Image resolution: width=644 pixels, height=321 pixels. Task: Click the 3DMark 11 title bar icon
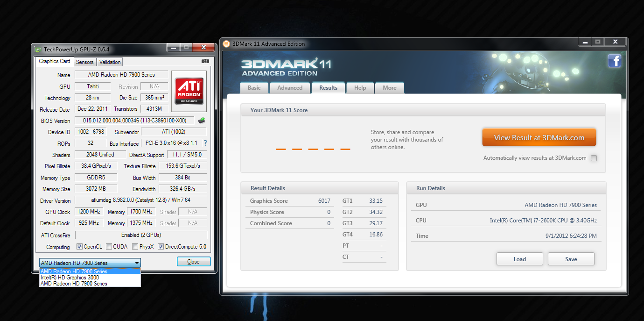[x=226, y=44]
